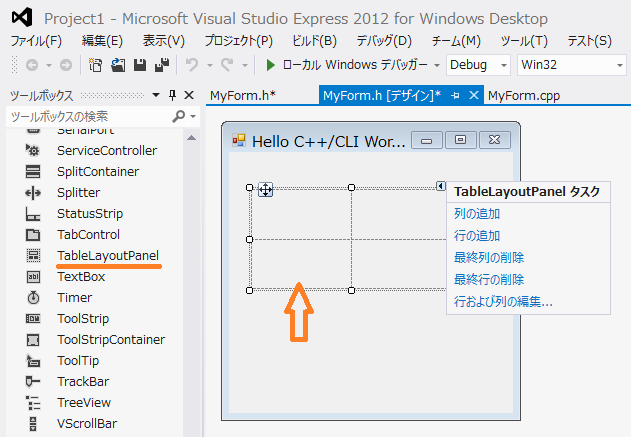
Task: Click the Toolbox move grip in title
Action: click(x=112, y=95)
